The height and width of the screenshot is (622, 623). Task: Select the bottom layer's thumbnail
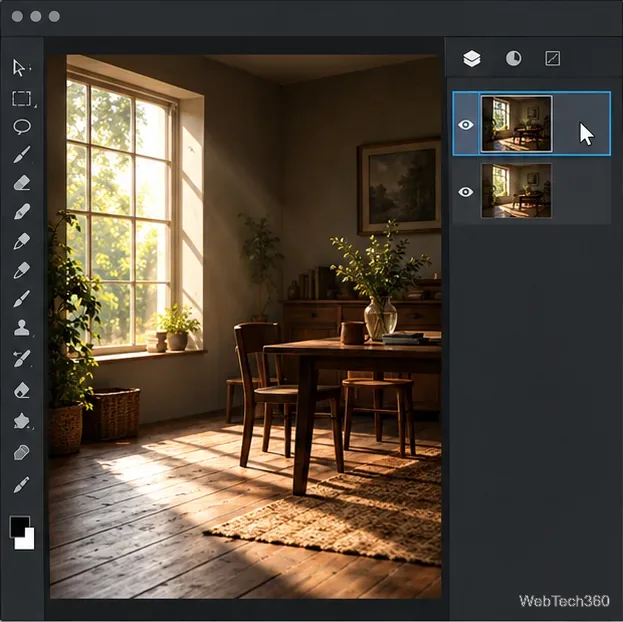click(516, 191)
